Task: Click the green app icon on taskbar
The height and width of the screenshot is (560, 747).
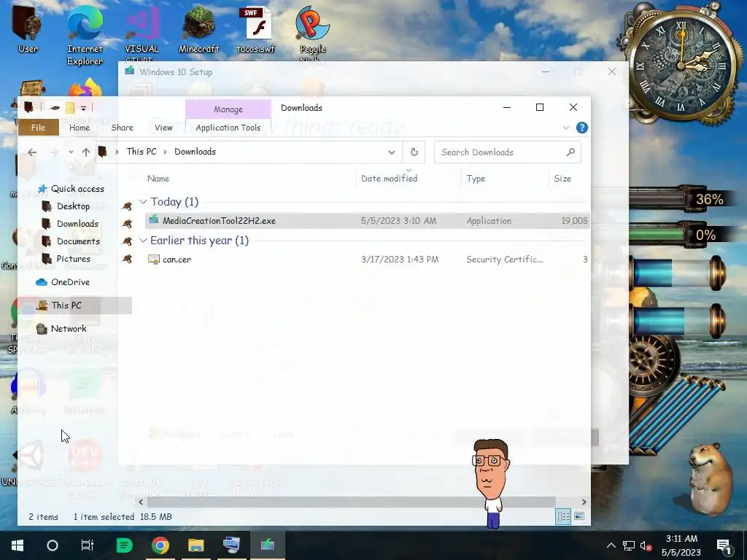Action: [124, 545]
